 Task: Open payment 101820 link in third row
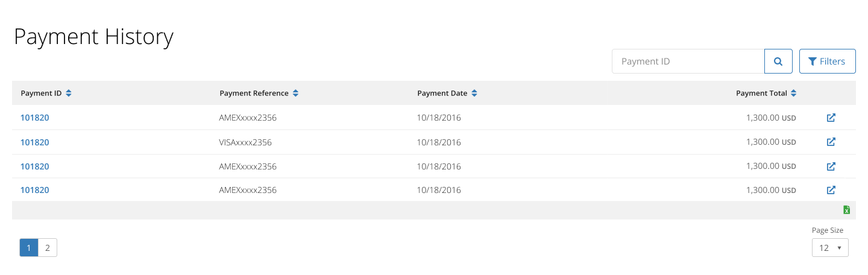35,166
